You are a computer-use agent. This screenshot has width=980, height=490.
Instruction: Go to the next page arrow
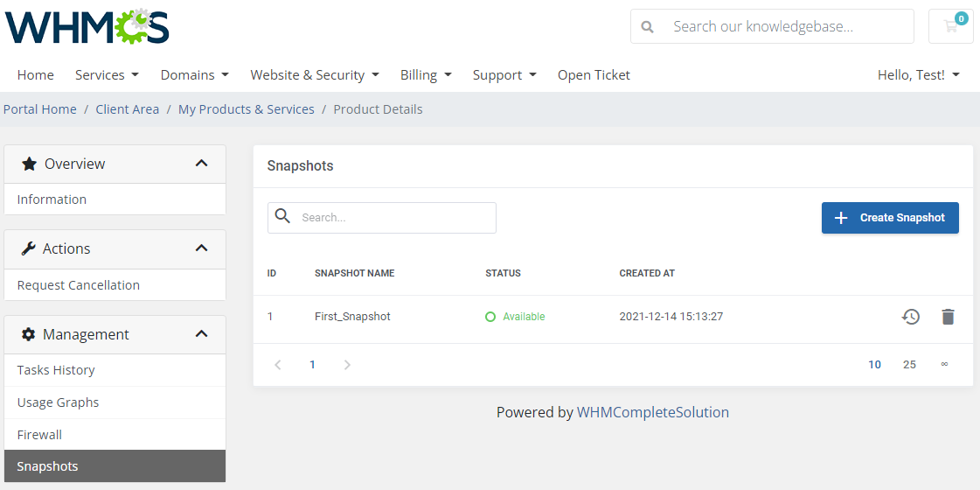[x=347, y=365]
